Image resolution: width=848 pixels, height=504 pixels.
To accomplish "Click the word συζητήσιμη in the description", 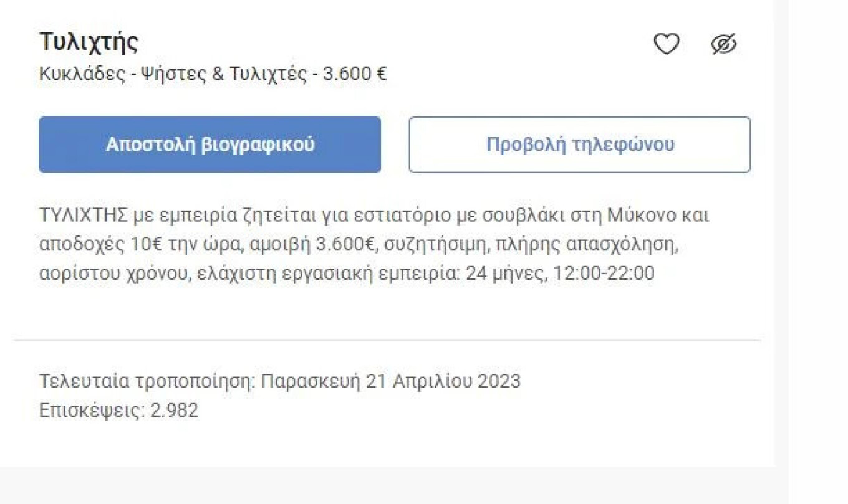I will [433, 245].
